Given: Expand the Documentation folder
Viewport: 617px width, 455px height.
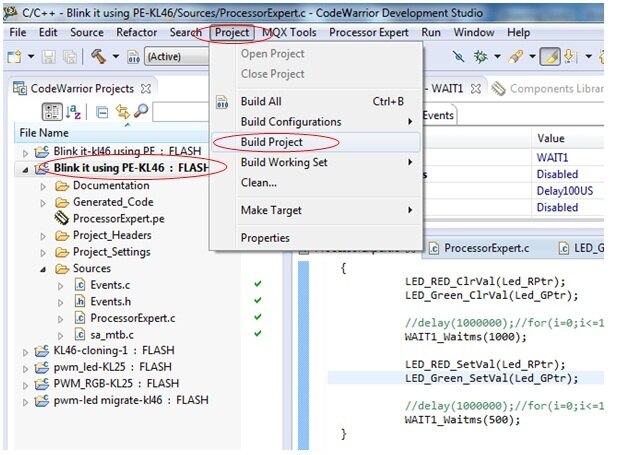Looking at the screenshot, I should tap(43, 187).
